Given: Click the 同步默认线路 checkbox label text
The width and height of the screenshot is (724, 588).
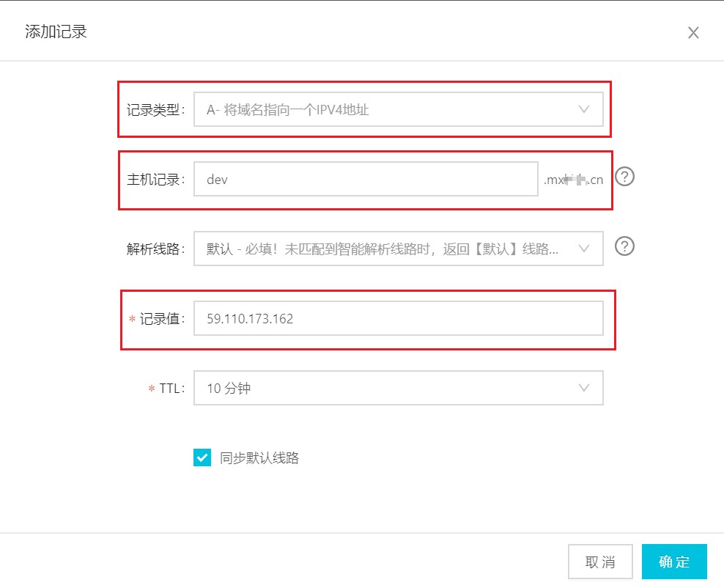Looking at the screenshot, I should tap(259, 458).
